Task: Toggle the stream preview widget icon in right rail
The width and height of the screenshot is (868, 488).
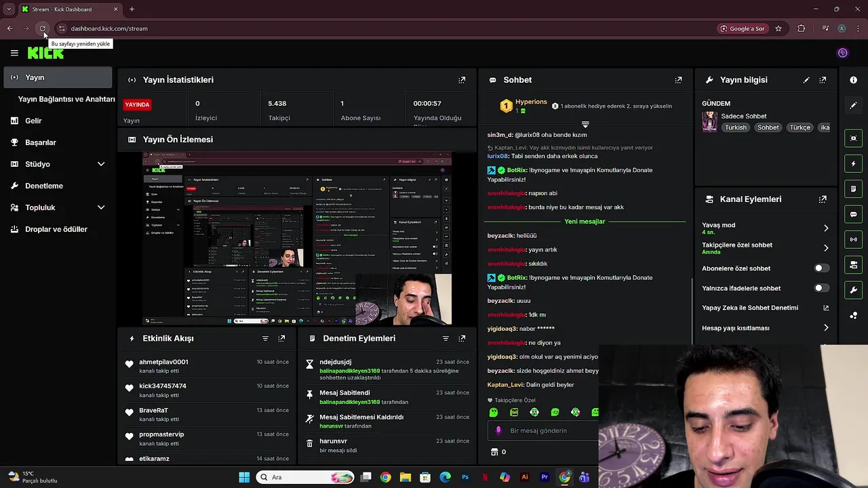Action: [x=853, y=138]
